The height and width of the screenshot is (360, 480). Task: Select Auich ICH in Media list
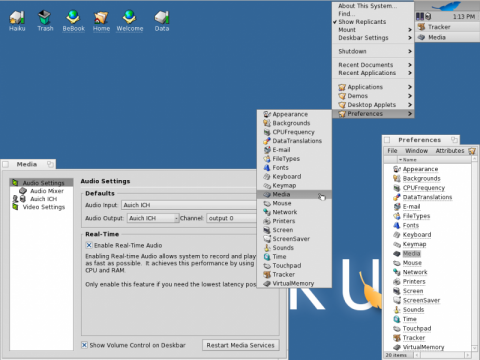[41, 199]
